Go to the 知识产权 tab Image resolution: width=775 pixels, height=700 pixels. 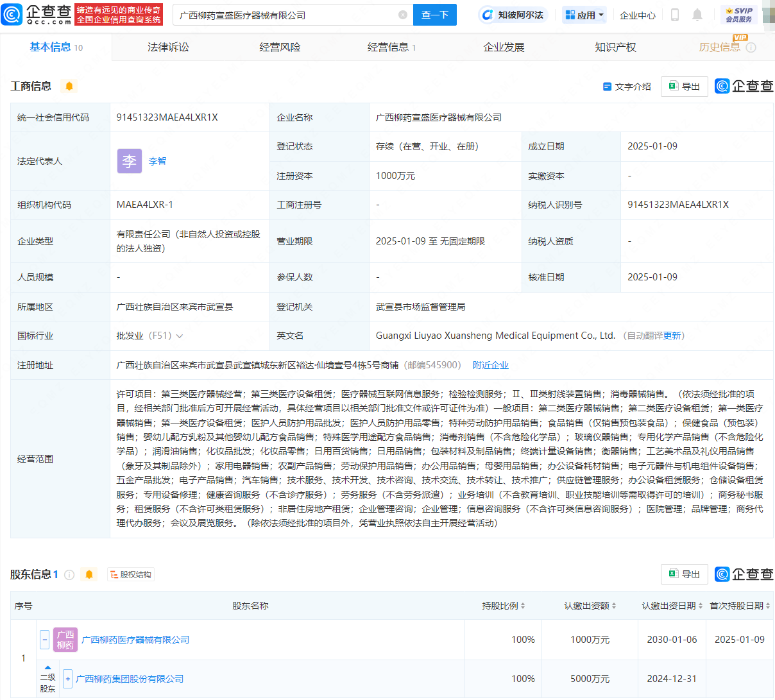[x=615, y=47]
